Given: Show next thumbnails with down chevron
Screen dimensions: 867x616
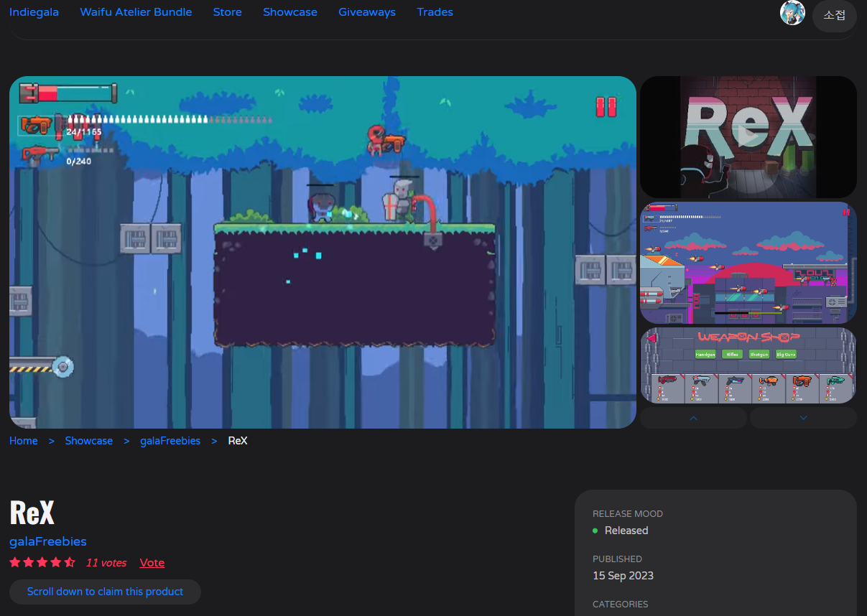Looking at the screenshot, I should 803,418.
